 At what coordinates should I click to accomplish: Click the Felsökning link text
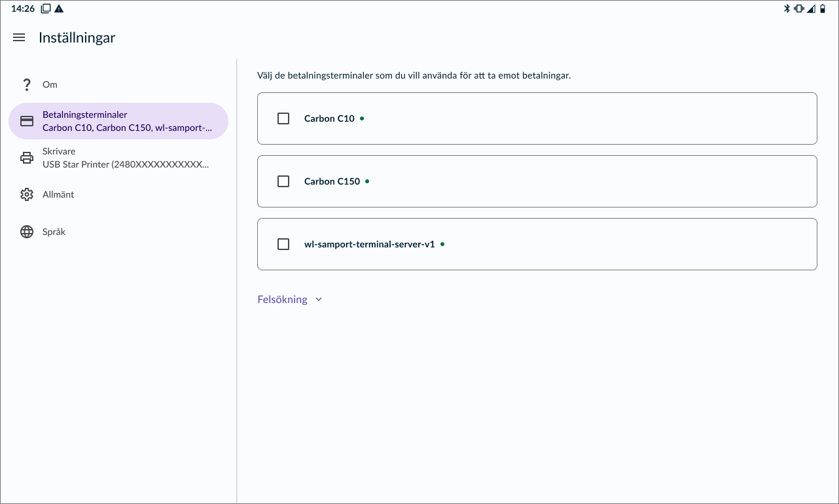pos(282,299)
